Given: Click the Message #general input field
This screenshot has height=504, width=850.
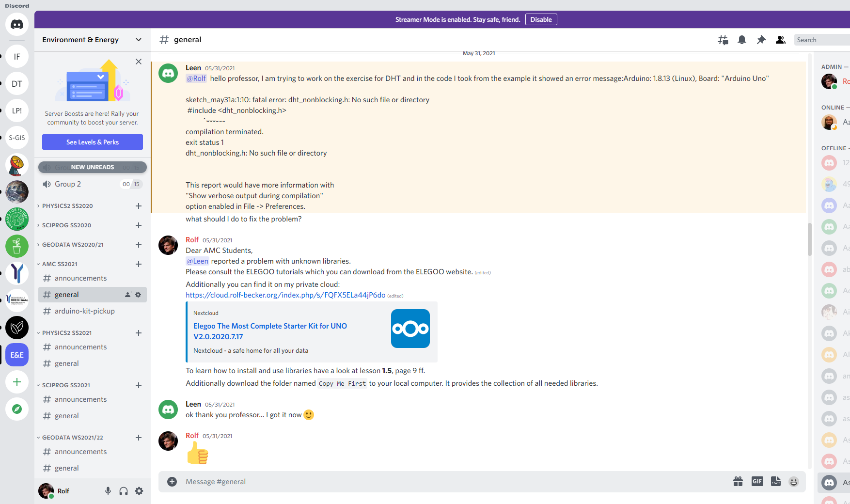Looking at the screenshot, I should click(436, 482).
